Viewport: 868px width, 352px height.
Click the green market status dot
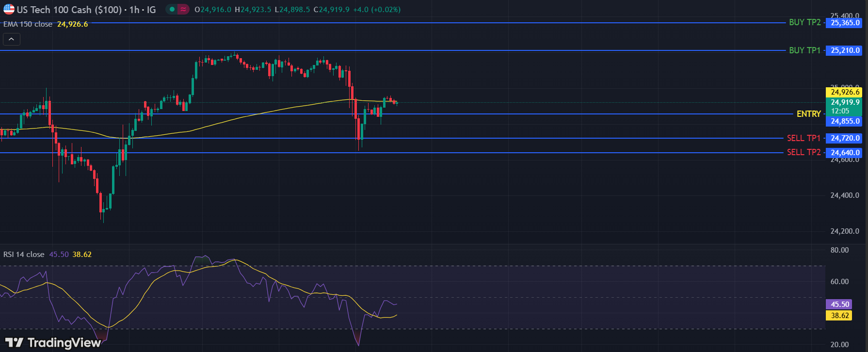(x=172, y=9)
